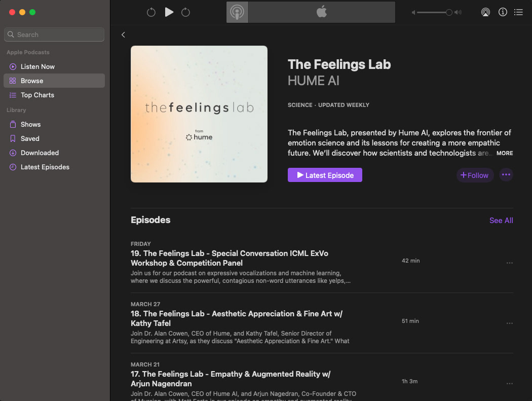This screenshot has height=401, width=532.
Task: Open AirPlay output options
Action: [485, 12]
